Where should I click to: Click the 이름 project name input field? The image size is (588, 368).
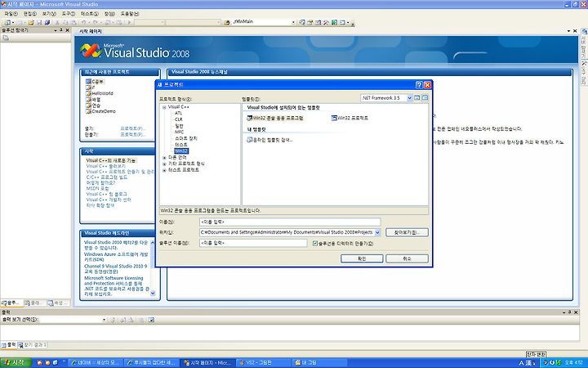290,222
